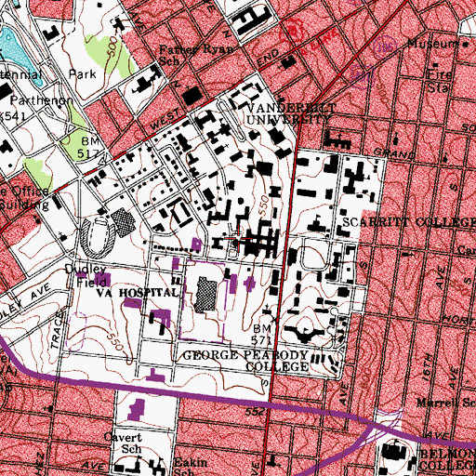Click the crosshatched building beside the stadium
This screenshot has width=476, height=476.
pyautogui.click(x=124, y=221)
